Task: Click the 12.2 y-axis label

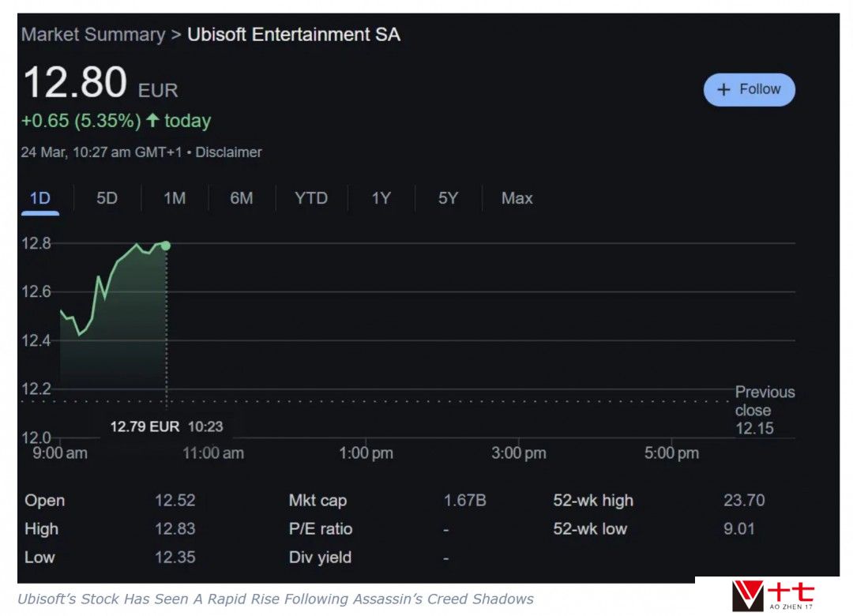Action: 36,389
